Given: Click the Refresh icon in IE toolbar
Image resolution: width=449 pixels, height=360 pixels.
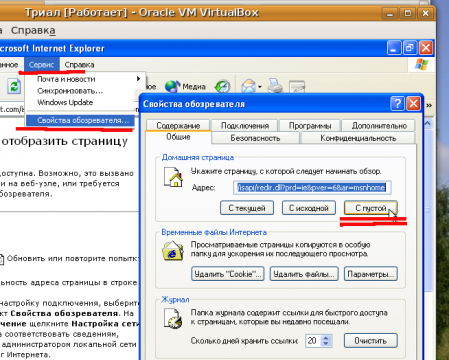Looking at the screenshot, I should [x=14, y=86].
